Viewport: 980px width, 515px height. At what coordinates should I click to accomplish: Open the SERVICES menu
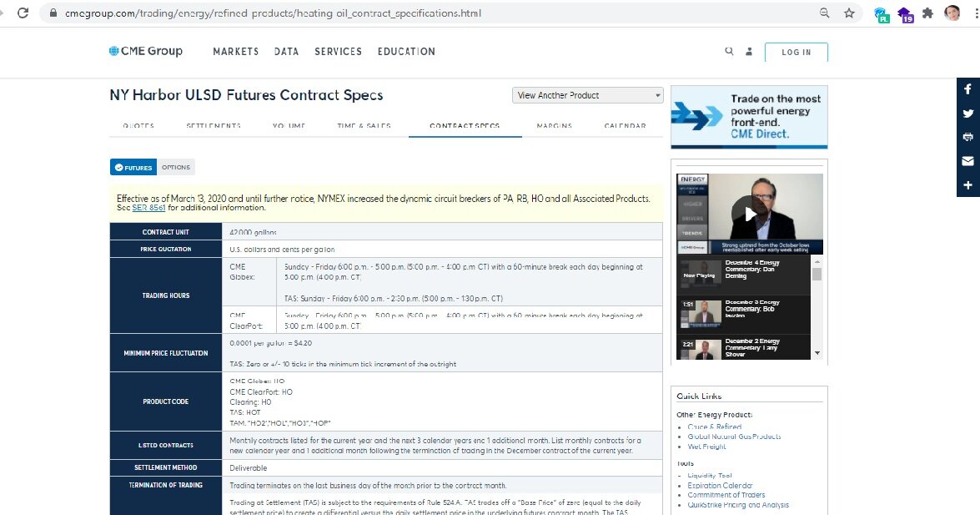tap(338, 51)
